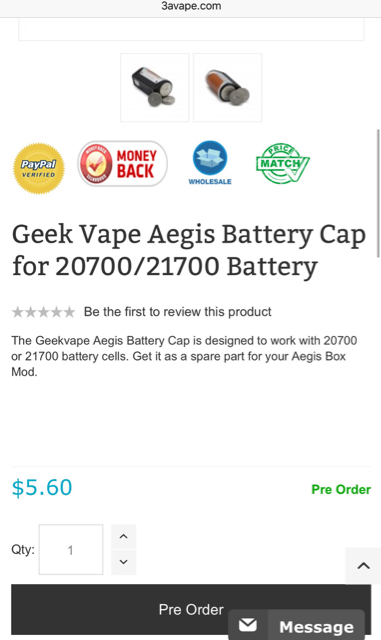This screenshot has height=640, width=381.
Task: Click the $5.60 price label
Action: [42, 488]
